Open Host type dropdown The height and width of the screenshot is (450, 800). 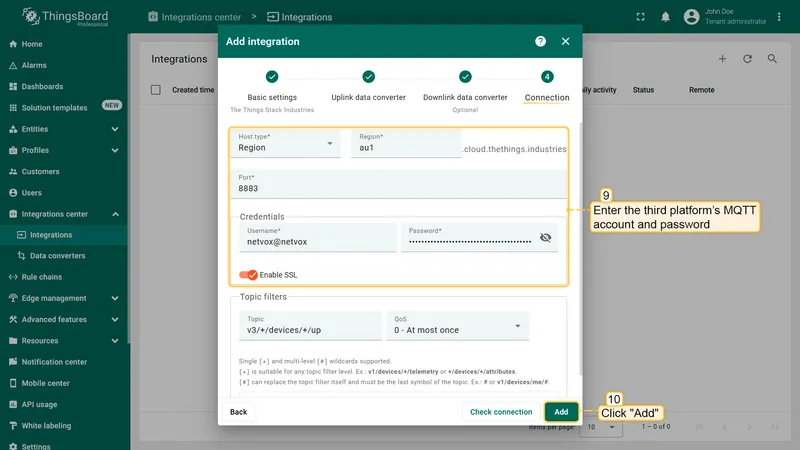point(286,143)
